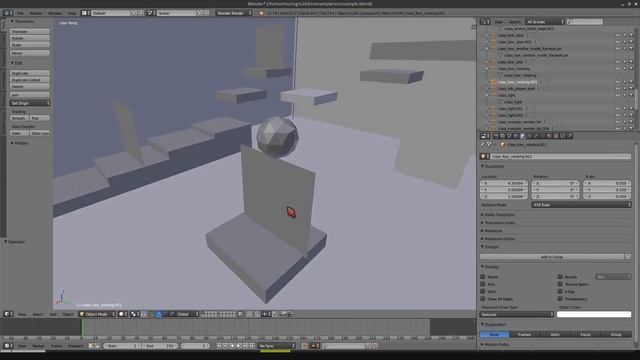Expand the History panel in tool shelf
Screen dimensions: 640x360
20,143
